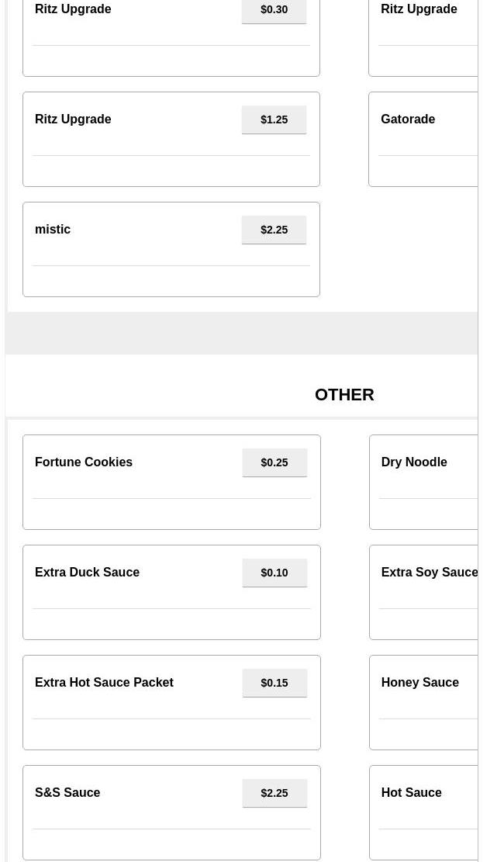
Task: Click the $2.25 S&S Sauce price button
Action: pos(274,793)
